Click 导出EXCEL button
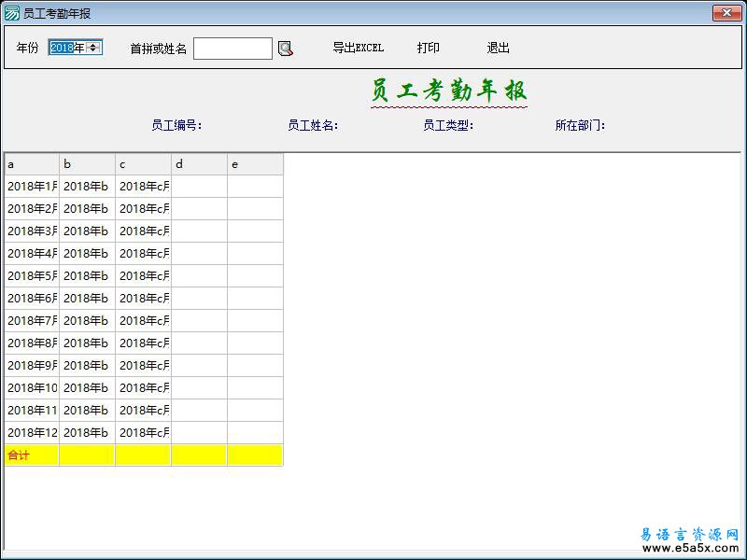This screenshot has width=747, height=560. (x=359, y=48)
